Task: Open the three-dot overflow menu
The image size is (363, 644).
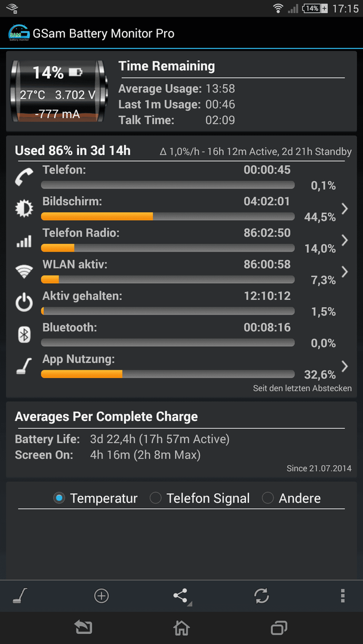Action: 343,595
